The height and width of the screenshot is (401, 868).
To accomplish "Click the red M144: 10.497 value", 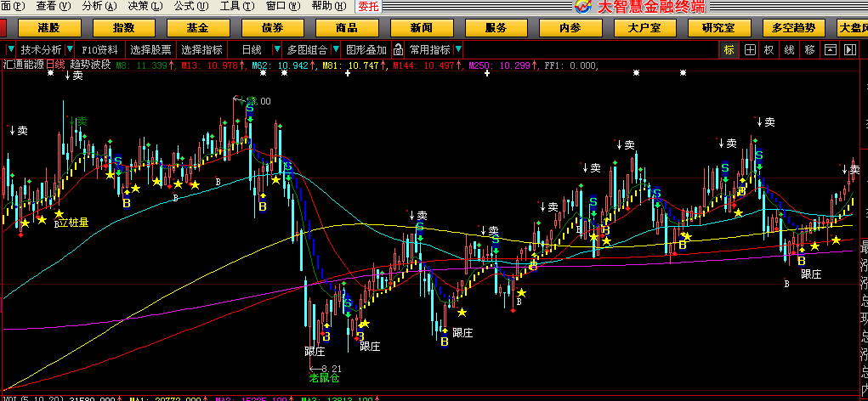I will click(426, 65).
